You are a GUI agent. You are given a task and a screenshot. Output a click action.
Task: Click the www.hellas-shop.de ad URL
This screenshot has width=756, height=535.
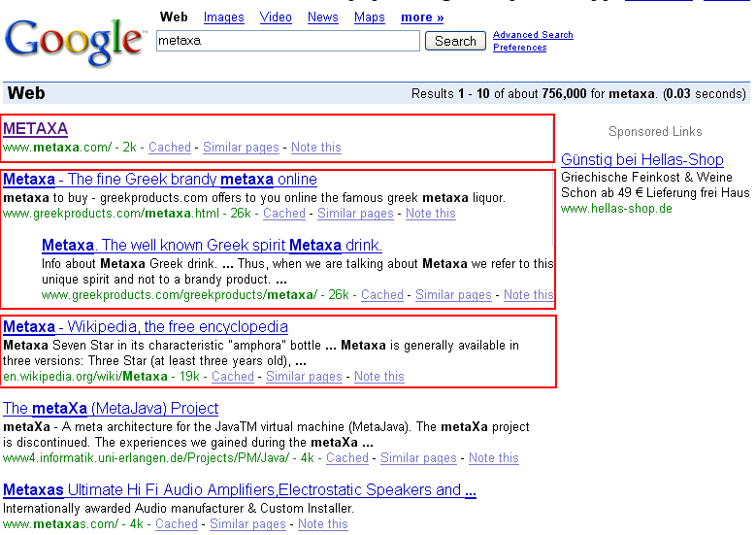(616, 209)
